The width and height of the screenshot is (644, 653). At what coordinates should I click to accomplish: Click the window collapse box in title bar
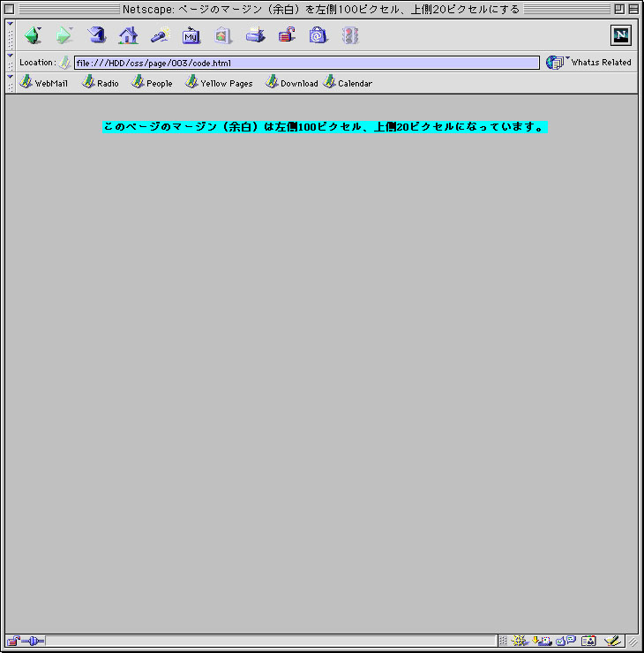coord(633,9)
